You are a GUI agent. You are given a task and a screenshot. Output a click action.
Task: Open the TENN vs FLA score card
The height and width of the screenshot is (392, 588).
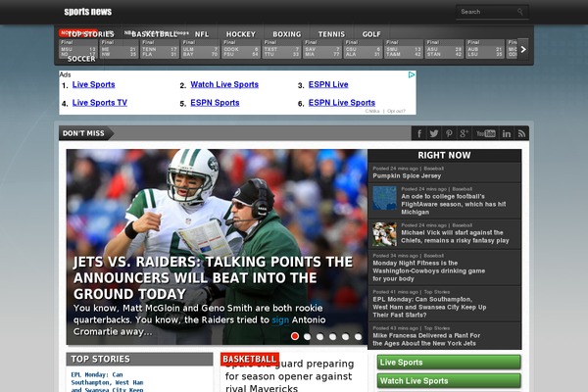160,49
